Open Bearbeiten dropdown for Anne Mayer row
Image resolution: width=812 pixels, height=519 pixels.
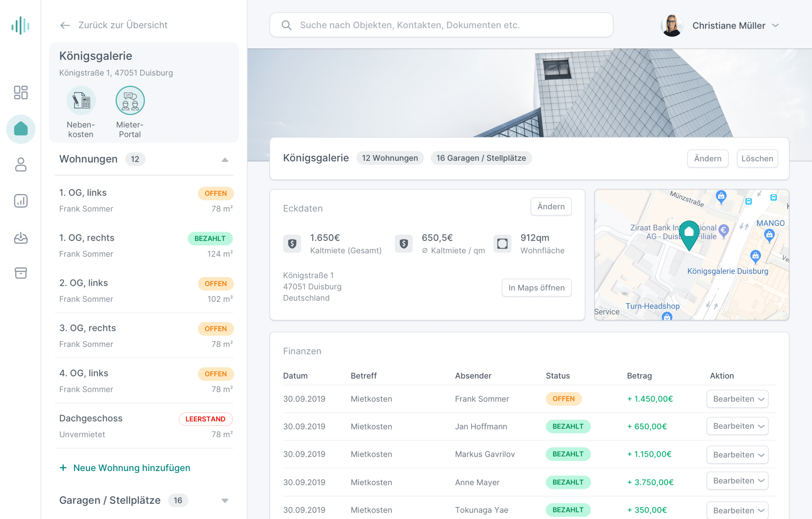737,481
